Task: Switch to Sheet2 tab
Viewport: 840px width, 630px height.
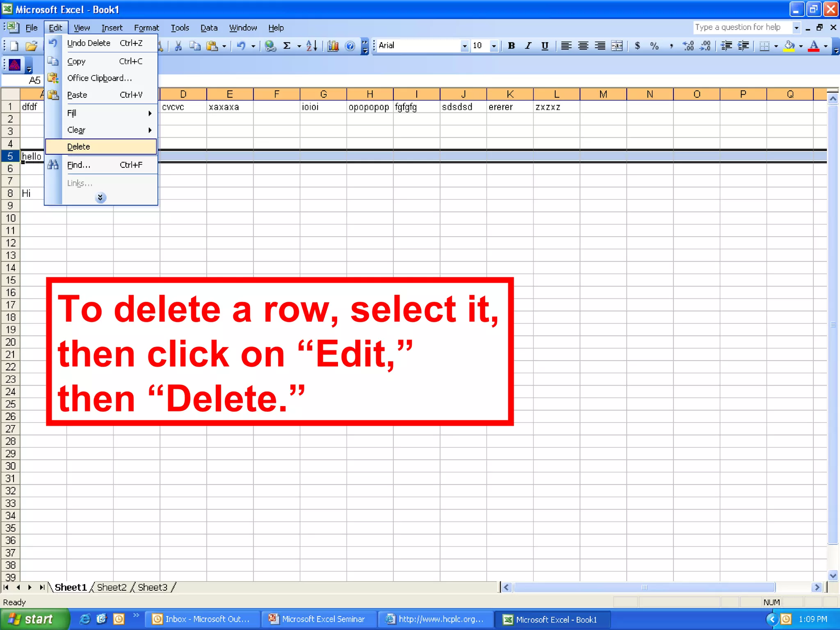Action: (112, 587)
